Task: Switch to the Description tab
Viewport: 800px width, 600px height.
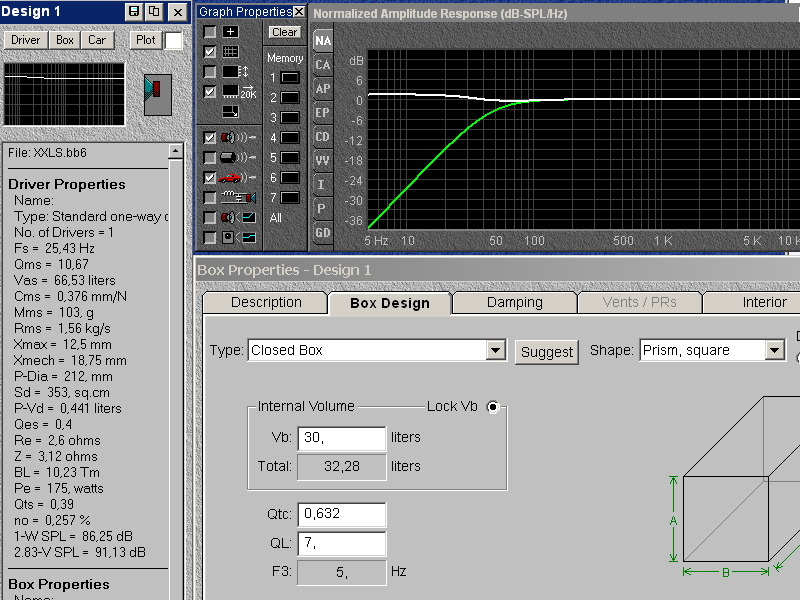Action: 266,302
